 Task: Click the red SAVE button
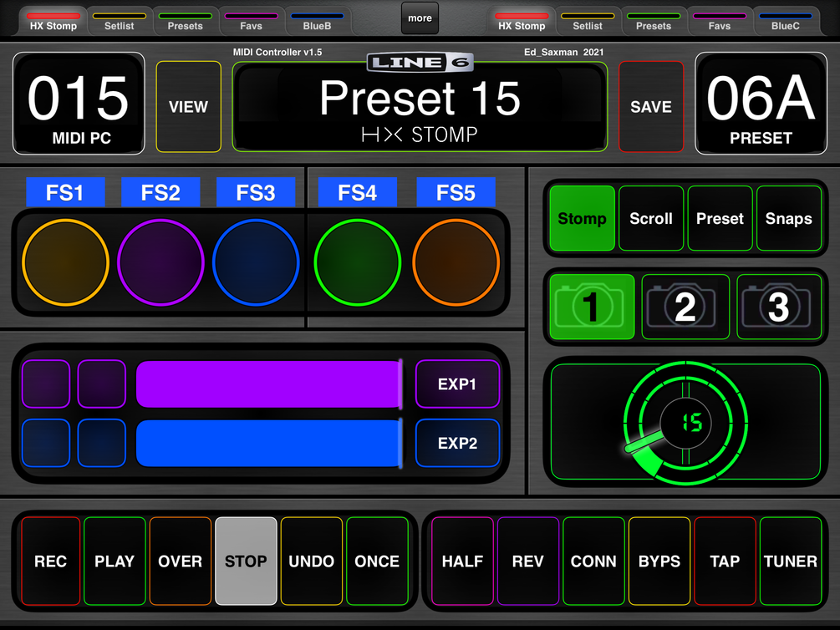coord(651,107)
